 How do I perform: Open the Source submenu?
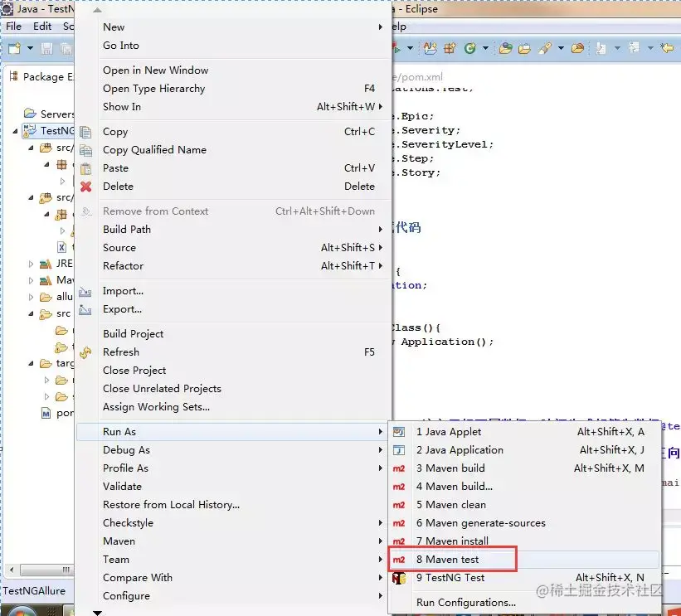234,247
